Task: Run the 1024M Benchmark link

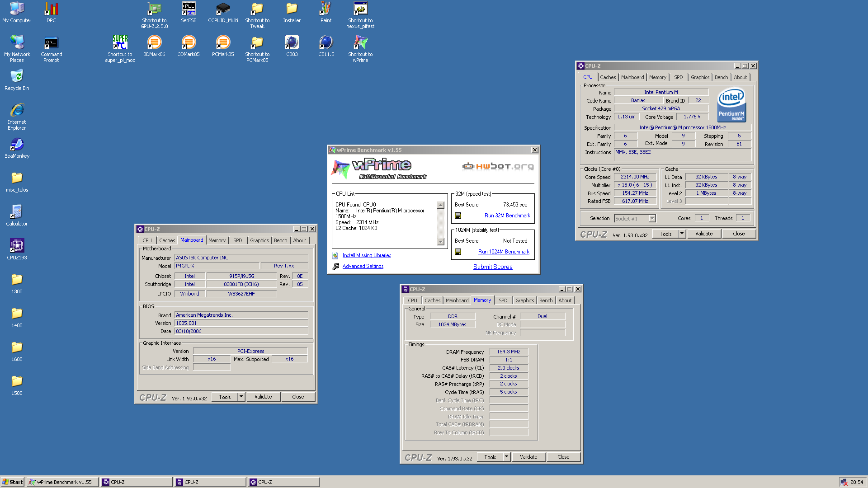Action: 504,252
